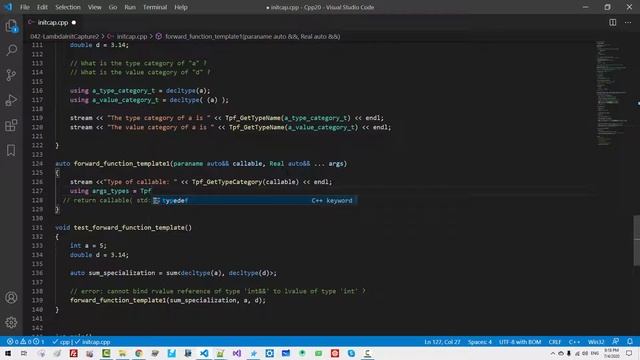Screen dimensions: 640x360
Task: Open the Go menu
Action: click(113, 7)
